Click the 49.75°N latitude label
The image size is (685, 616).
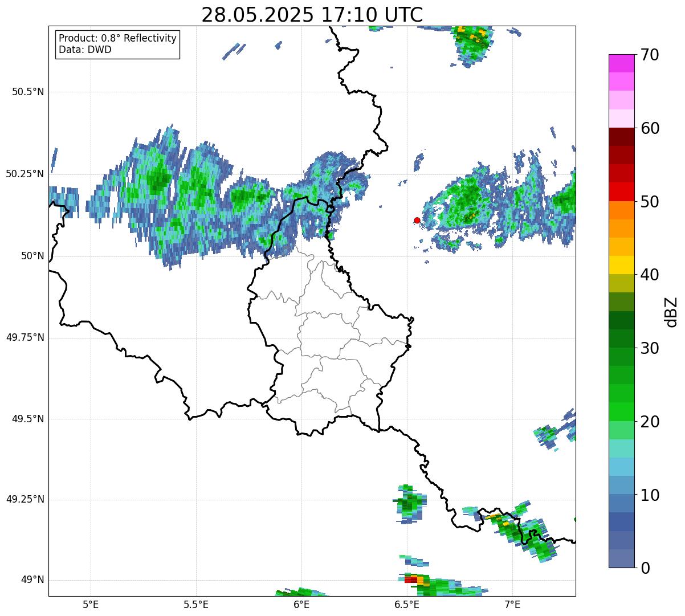25,337
